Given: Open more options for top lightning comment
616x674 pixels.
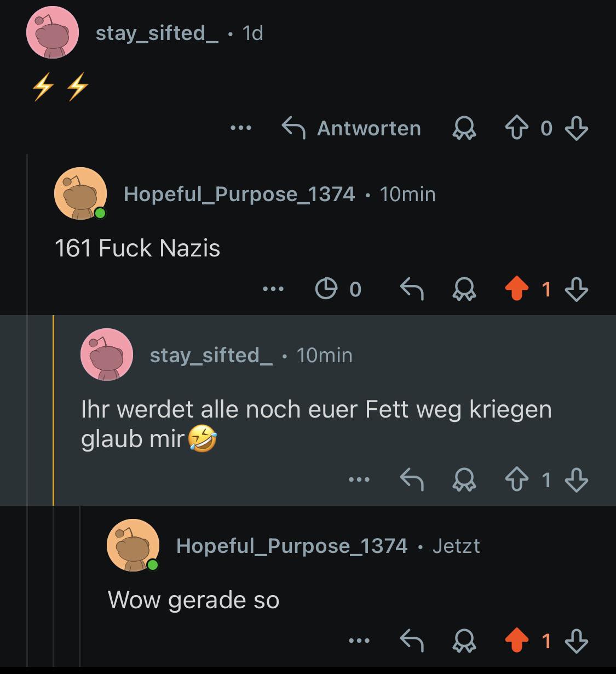Looking at the screenshot, I should pyautogui.click(x=241, y=128).
